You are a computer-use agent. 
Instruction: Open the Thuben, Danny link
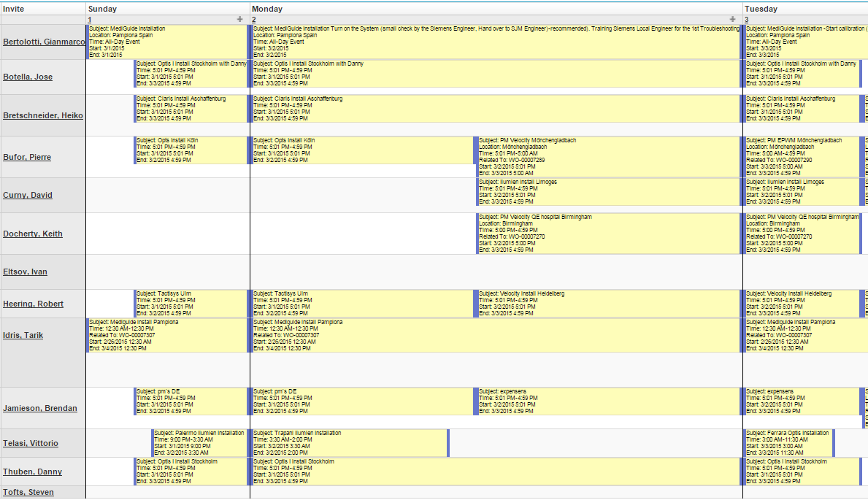[33, 472]
